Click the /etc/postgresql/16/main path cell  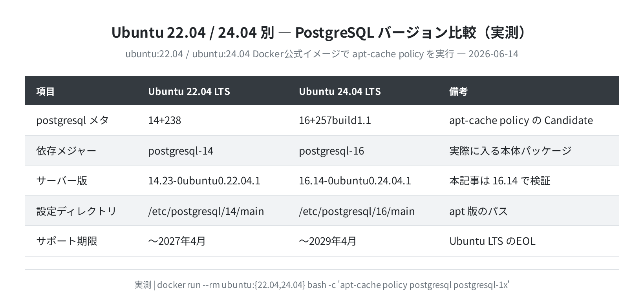(x=357, y=211)
